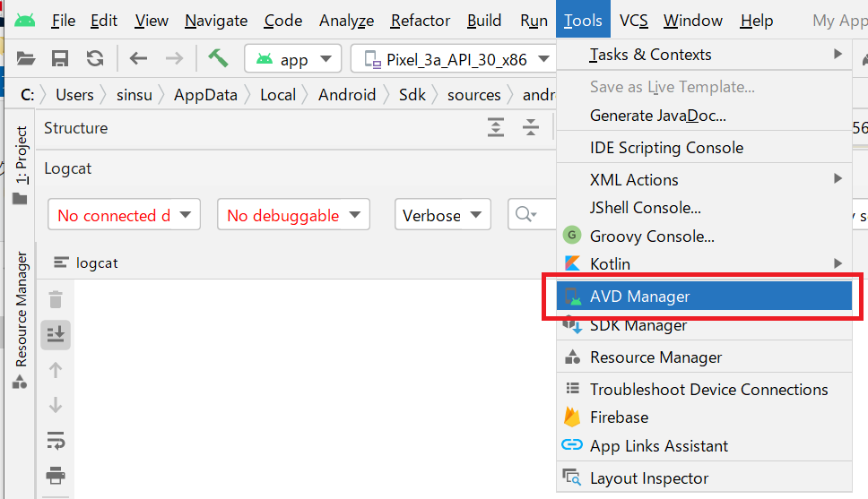868x499 pixels.
Task: Open the Build menu
Action: tap(484, 21)
